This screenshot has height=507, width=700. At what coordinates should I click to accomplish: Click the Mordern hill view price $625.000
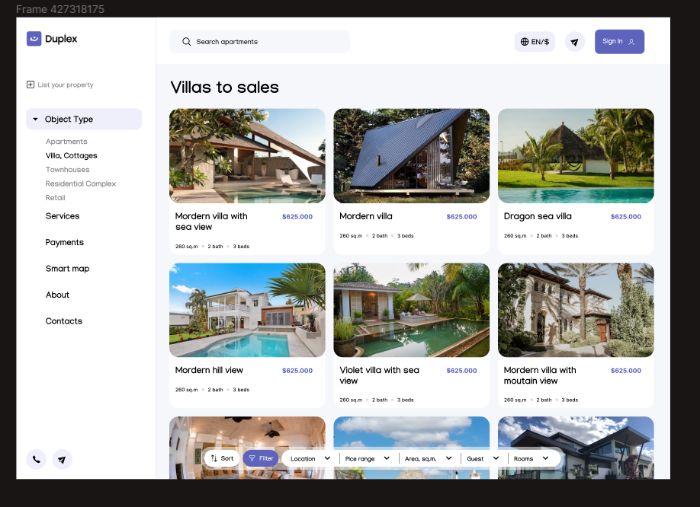pyautogui.click(x=297, y=370)
